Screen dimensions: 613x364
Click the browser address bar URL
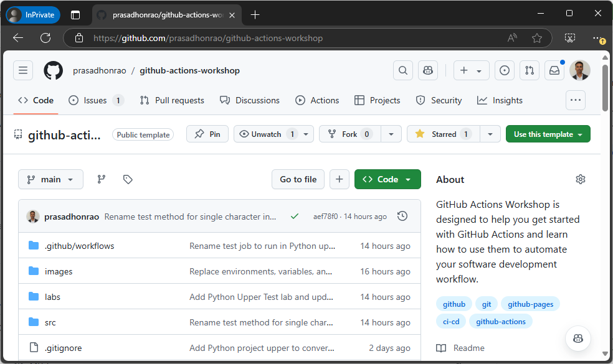[x=208, y=38]
